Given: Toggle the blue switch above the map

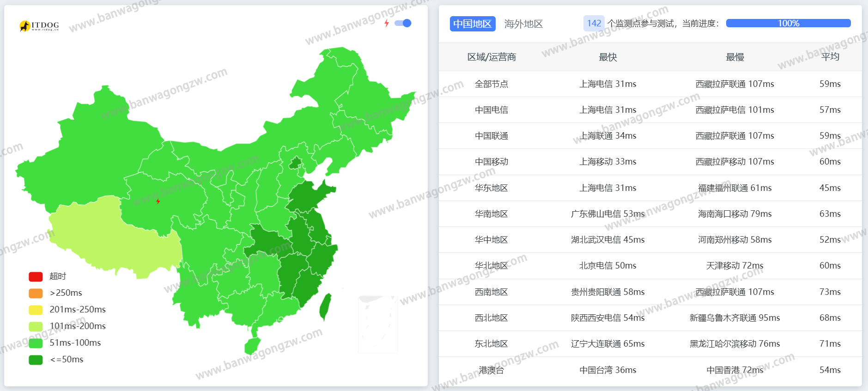Looking at the screenshot, I should 403,24.
